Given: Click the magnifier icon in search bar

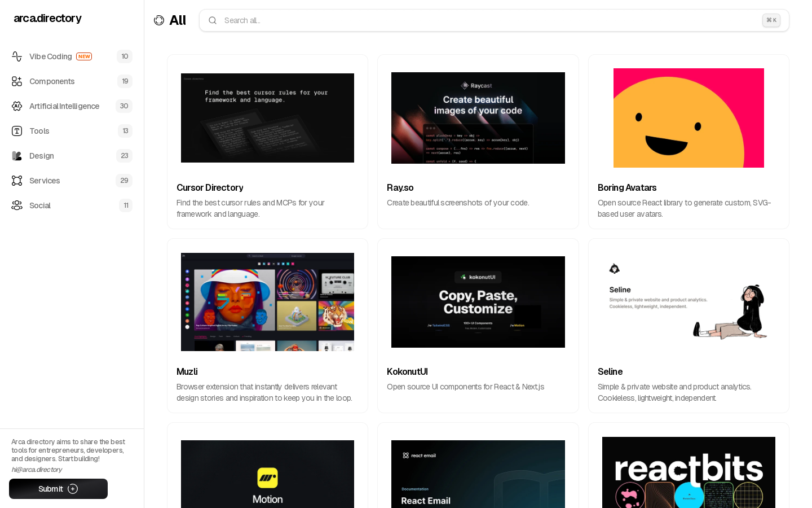Looking at the screenshot, I should [x=213, y=20].
